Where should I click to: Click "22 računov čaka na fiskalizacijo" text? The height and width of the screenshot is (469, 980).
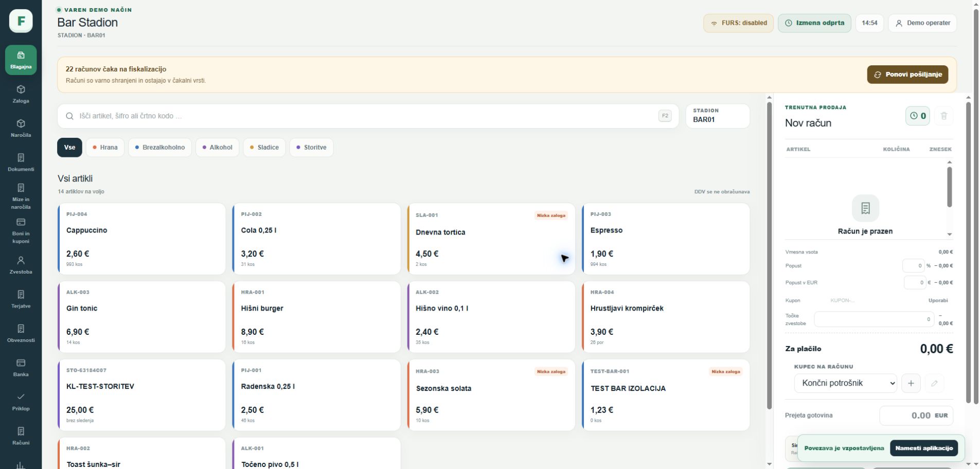(116, 69)
